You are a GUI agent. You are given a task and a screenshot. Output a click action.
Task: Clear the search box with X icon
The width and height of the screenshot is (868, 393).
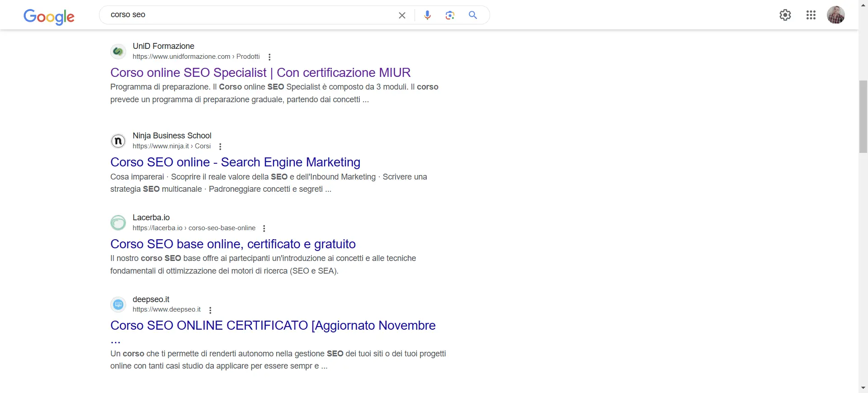[402, 15]
